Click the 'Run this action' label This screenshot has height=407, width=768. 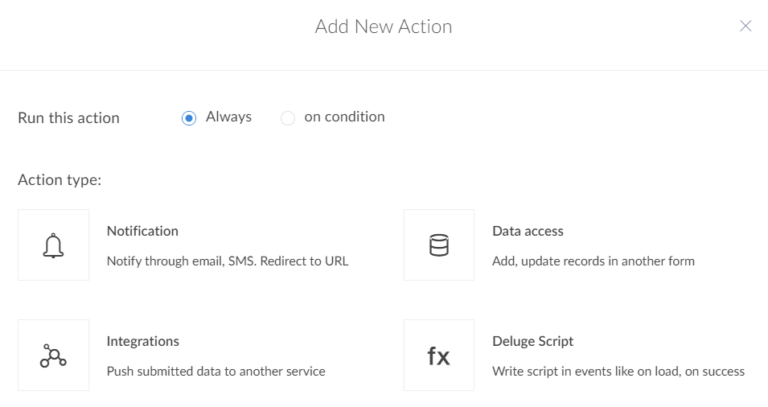pyautogui.click(x=69, y=118)
